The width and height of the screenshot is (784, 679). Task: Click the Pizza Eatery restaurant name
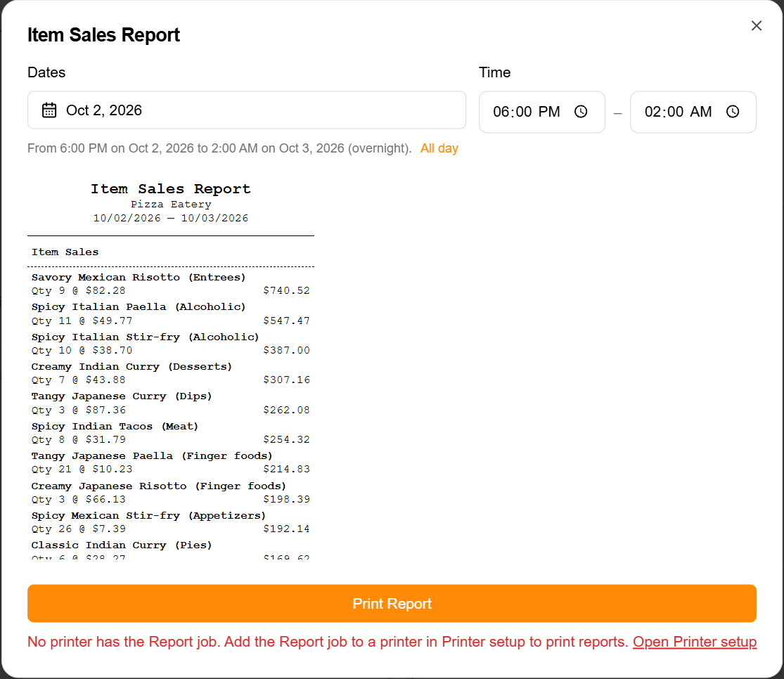pyautogui.click(x=171, y=204)
